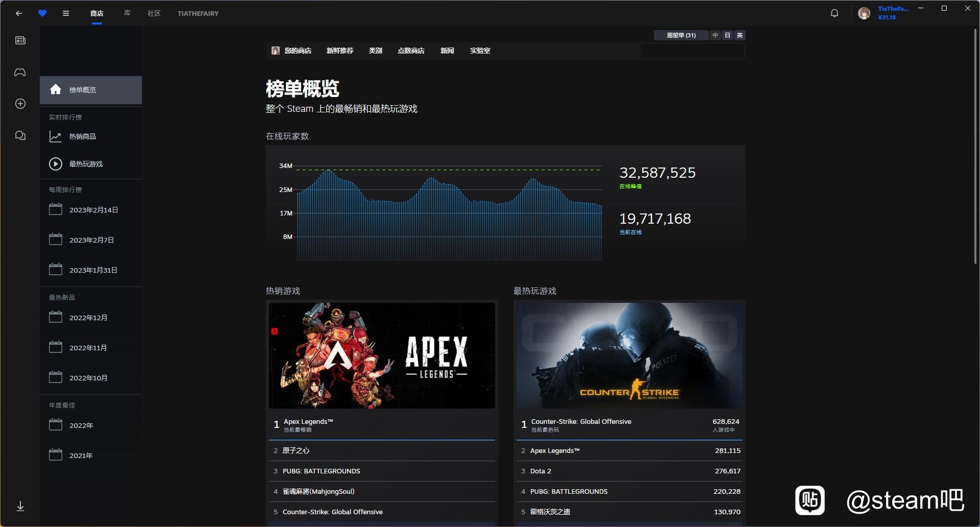
Task: Open the 2022年11月 top new releases
Action: pos(91,347)
